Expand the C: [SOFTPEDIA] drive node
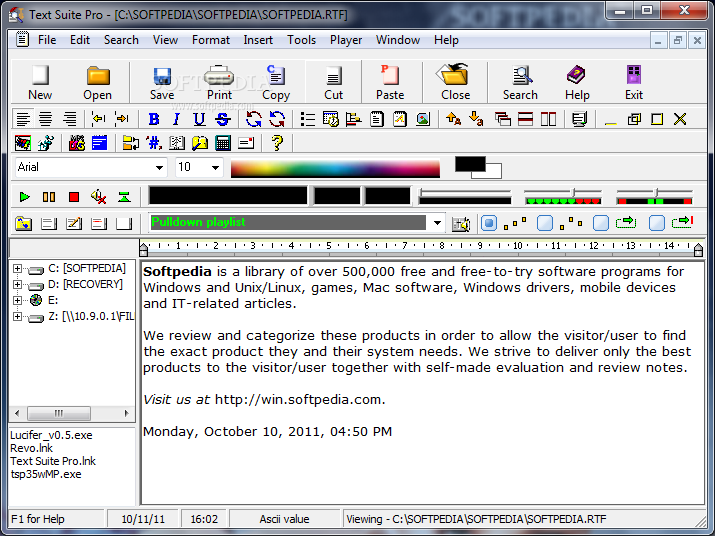Screen dimensions: 715x536 (17, 268)
